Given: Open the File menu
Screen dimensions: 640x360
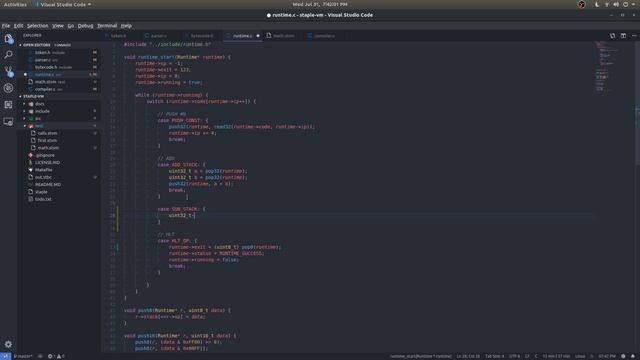Looking at the screenshot, I should 6,26.
